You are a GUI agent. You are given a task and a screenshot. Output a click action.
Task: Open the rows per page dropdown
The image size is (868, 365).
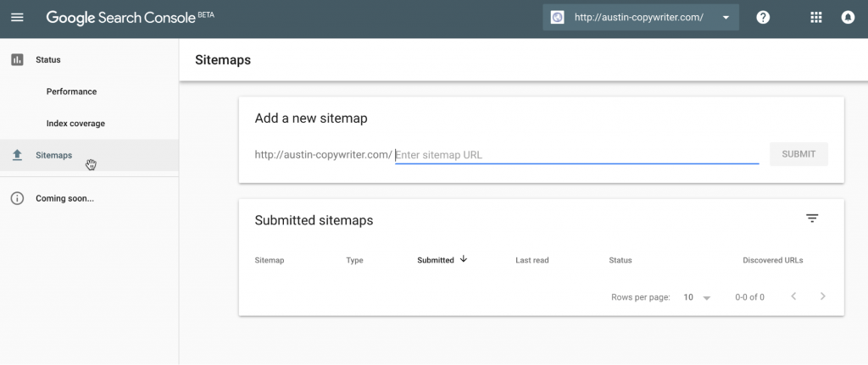point(697,297)
